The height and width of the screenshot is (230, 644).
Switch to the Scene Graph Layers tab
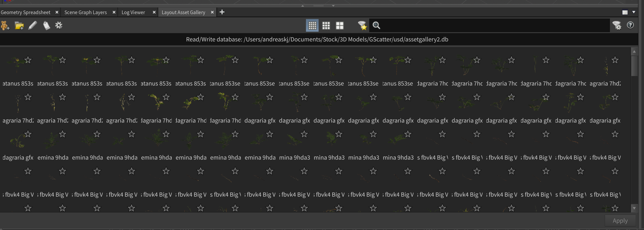86,12
